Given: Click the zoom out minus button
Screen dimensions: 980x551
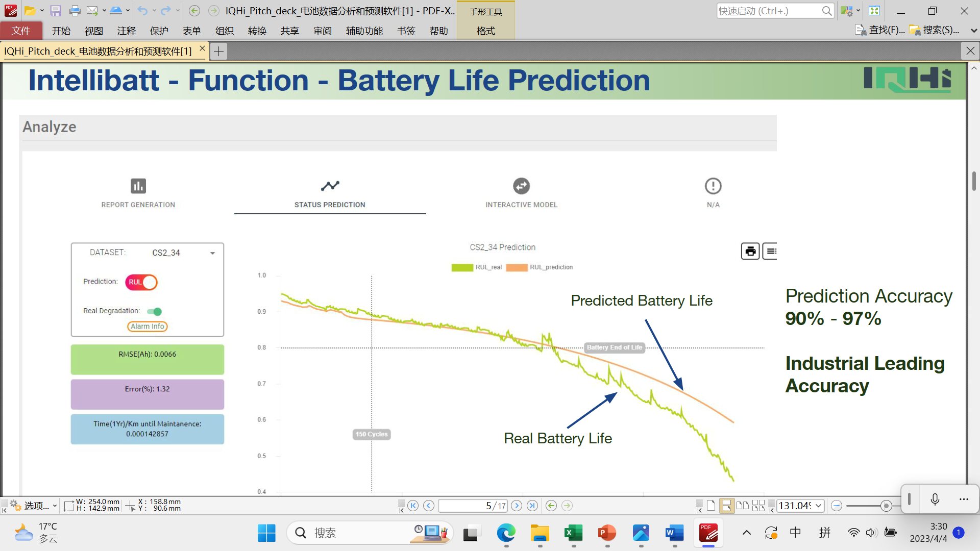Looking at the screenshot, I should [x=836, y=506].
